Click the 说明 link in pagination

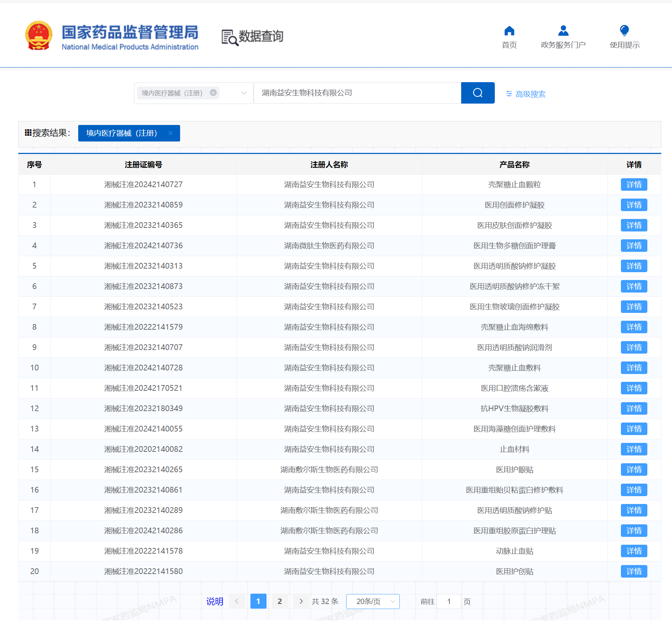tap(215, 601)
